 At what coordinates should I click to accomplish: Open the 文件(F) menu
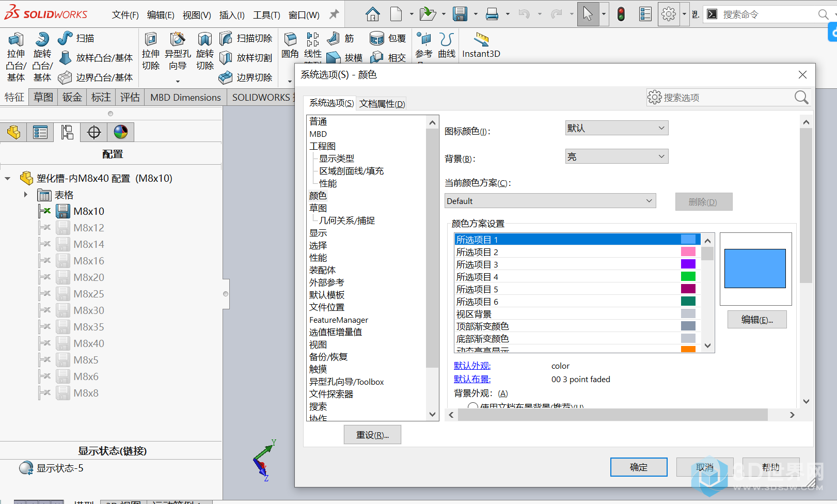125,15
